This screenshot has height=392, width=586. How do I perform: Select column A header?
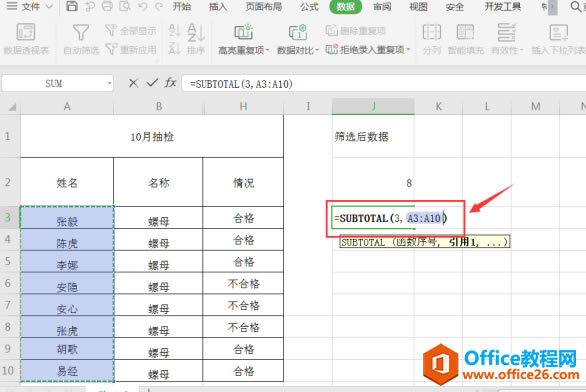67,107
